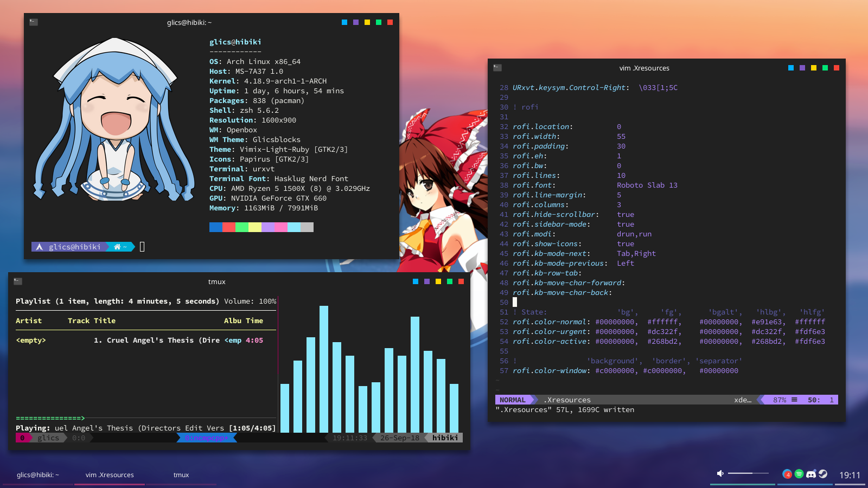Click the Artist column header in ncmpcpp

click(29, 320)
